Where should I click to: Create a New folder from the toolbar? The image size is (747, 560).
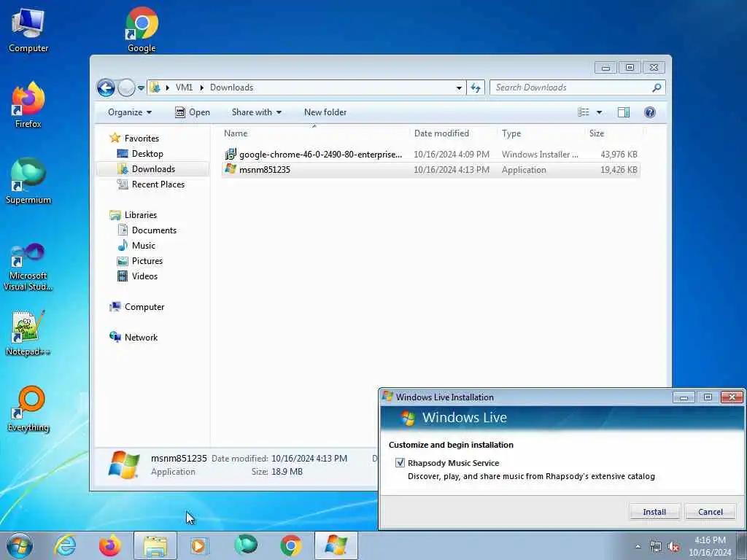pyautogui.click(x=325, y=112)
